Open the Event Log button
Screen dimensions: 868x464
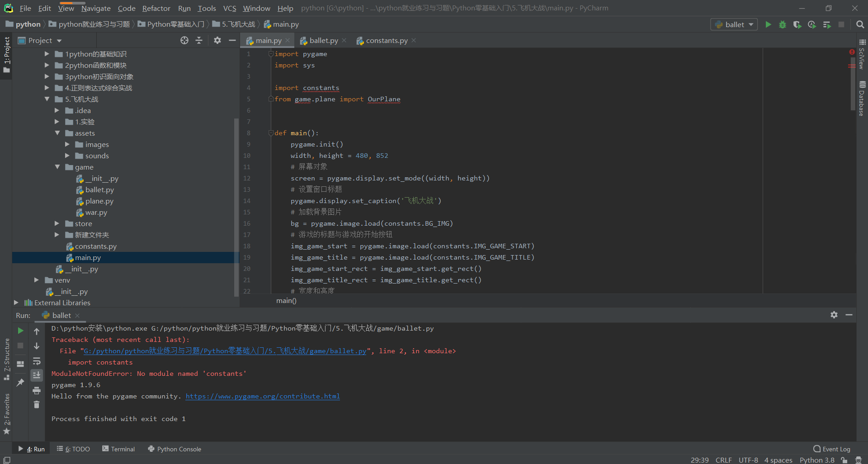(x=832, y=449)
